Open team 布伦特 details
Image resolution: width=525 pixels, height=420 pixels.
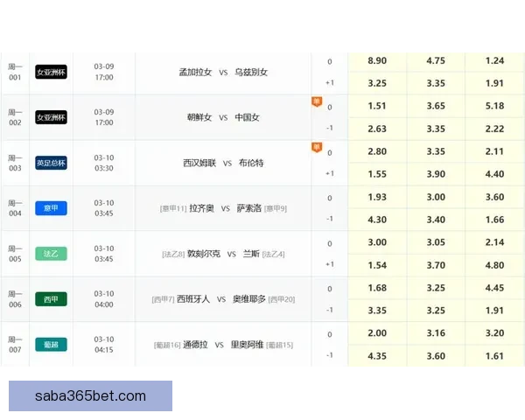[251, 163]
